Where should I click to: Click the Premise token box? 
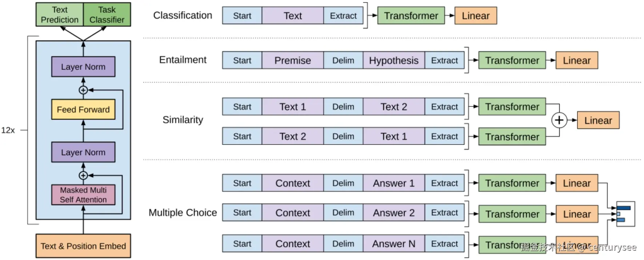coord(292,60)
